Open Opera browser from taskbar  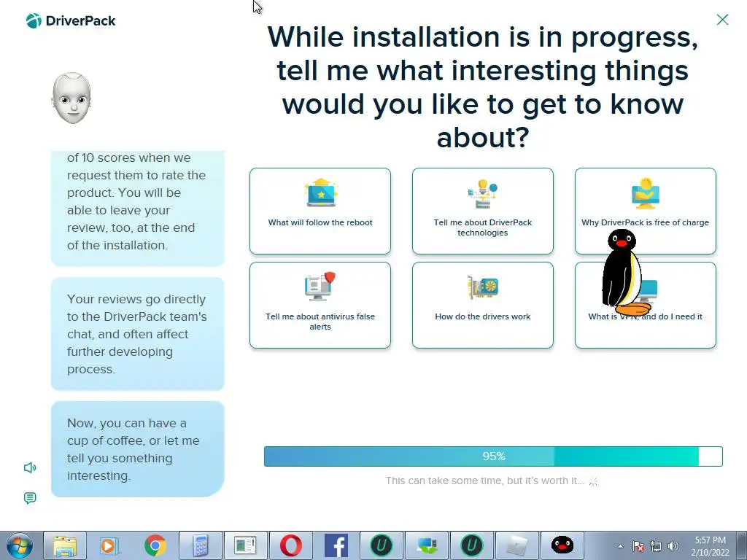click(290, 545)
